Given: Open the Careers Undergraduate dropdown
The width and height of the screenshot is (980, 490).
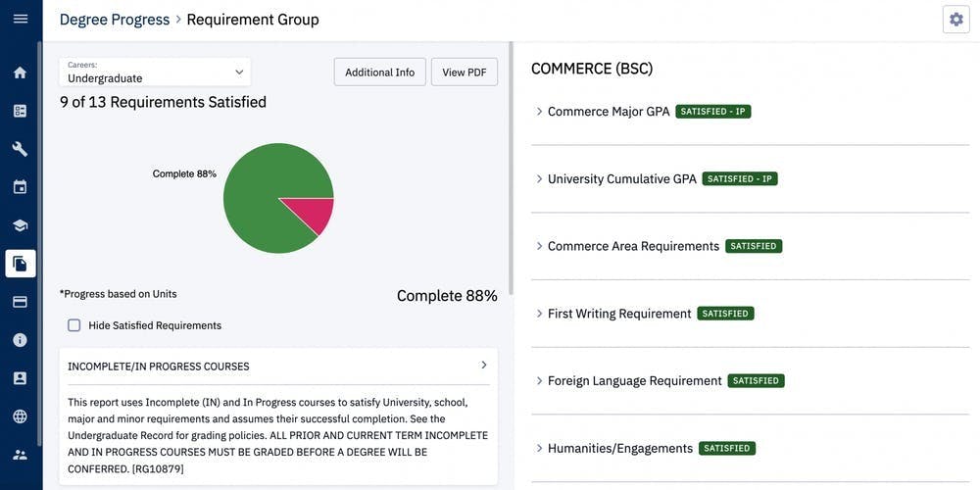Looking at the screenshot, I should [154, 73].
